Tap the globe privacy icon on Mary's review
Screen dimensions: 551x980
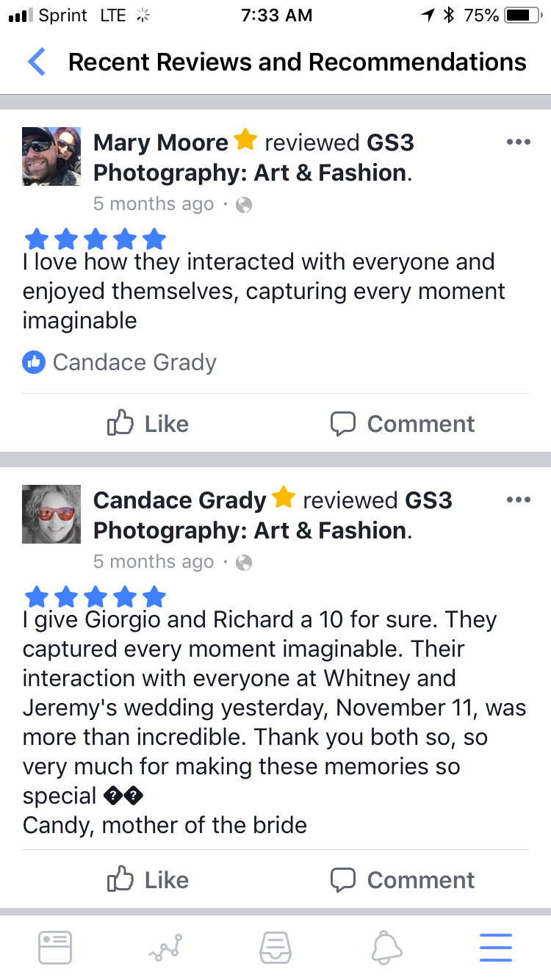[244, 205]
